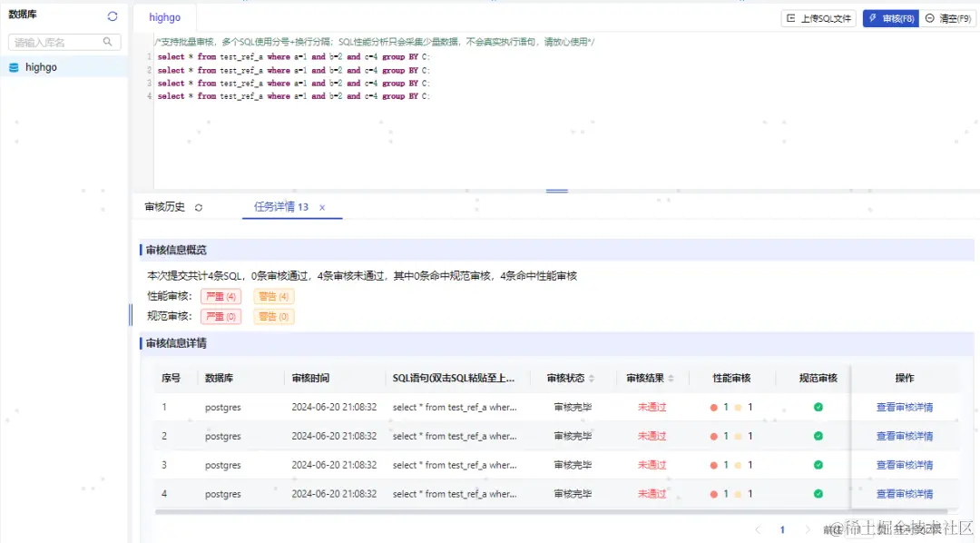Click row 3 audit time cell
This screenshot has height=543, width=980.
coord(334,465)
